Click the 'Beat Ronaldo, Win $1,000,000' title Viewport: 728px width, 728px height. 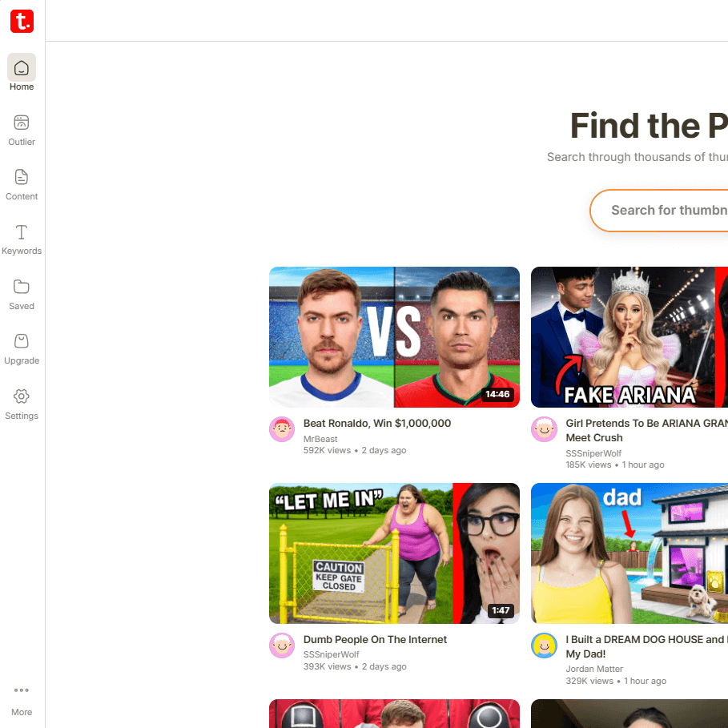coord(376,424)
